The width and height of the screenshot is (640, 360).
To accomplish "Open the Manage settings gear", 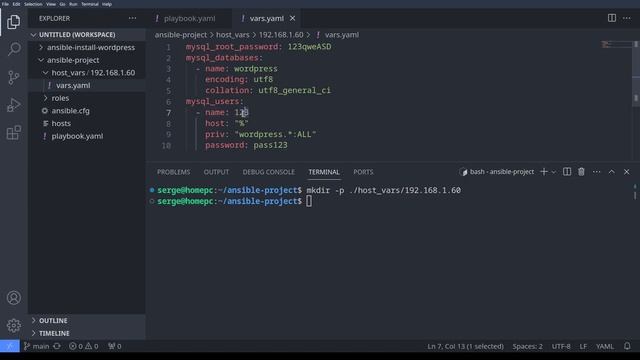I will click(13, 325).
